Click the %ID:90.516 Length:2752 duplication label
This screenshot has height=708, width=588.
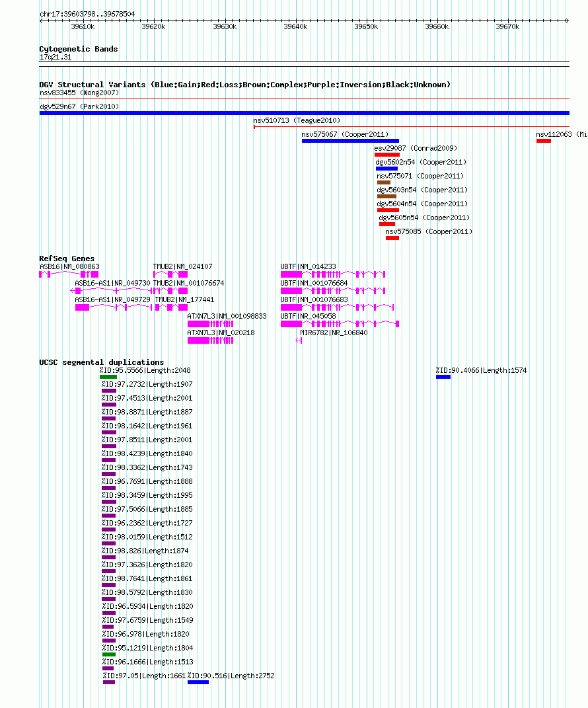(231, 676)
